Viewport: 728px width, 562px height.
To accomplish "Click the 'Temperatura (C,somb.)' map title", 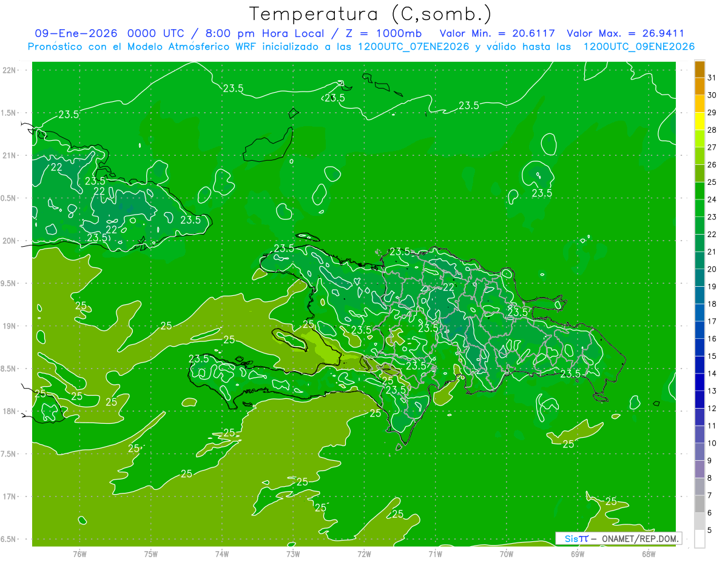I will [x=371, y=14].
